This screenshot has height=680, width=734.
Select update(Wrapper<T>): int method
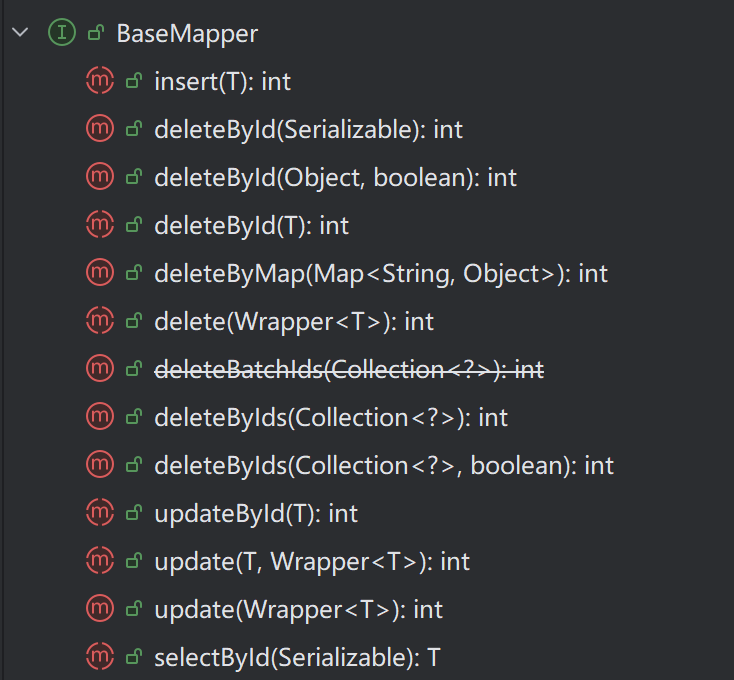point(298,609)
